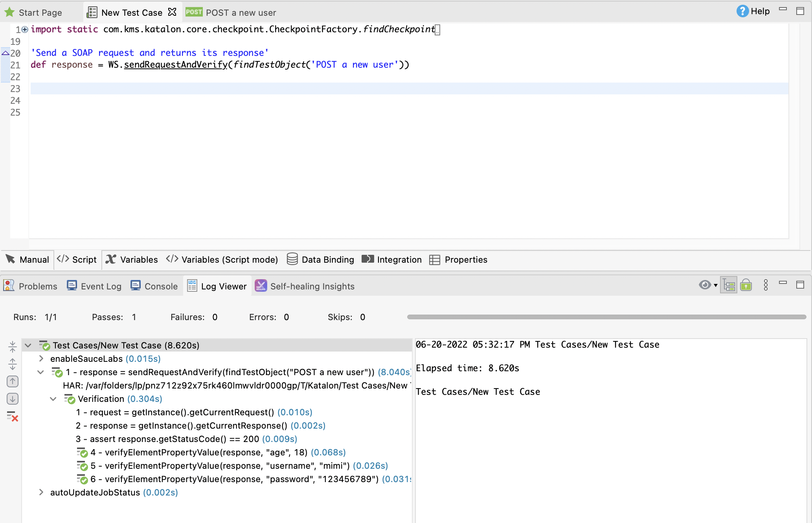Toggle the green scroll-lock icon in Log Viewer

(x=746, y=285)
